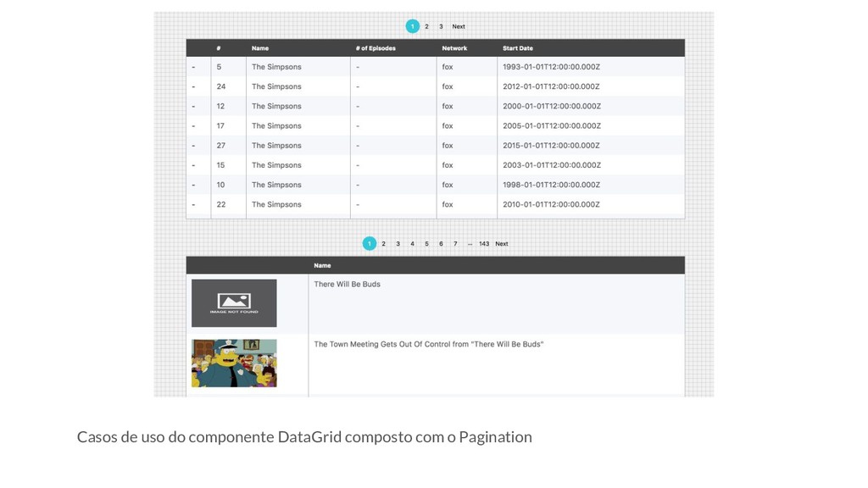The image size is (868, 488).
Task: Click The Simpsons name in row 12
Action: pyautogui.click(x=276, y=106)
